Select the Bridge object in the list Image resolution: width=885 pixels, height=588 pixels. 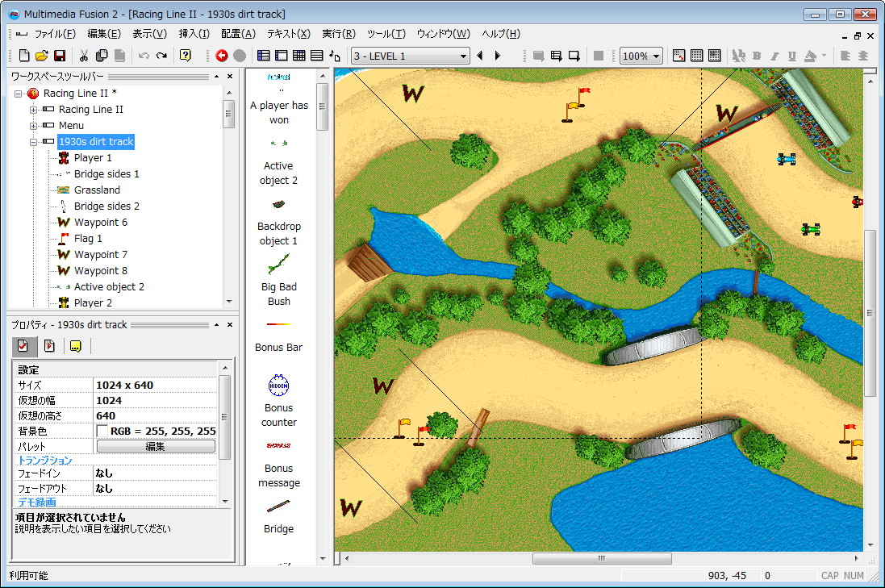click(279, 517)
